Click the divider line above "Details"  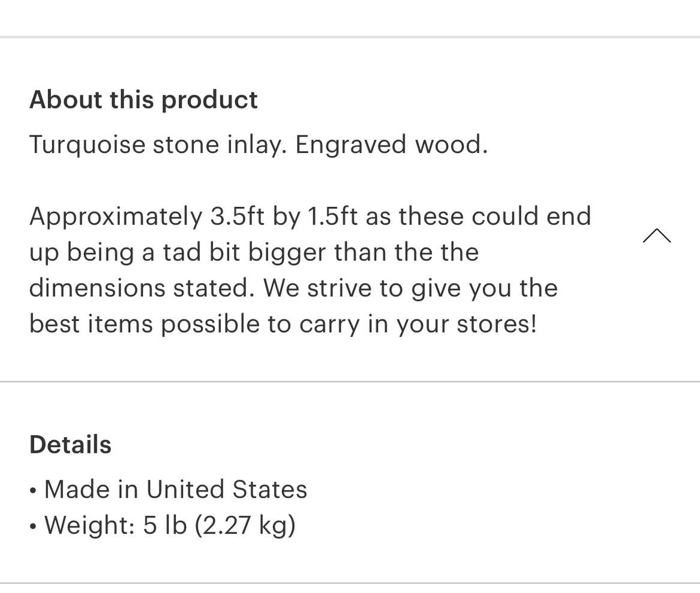pos(350,381)
